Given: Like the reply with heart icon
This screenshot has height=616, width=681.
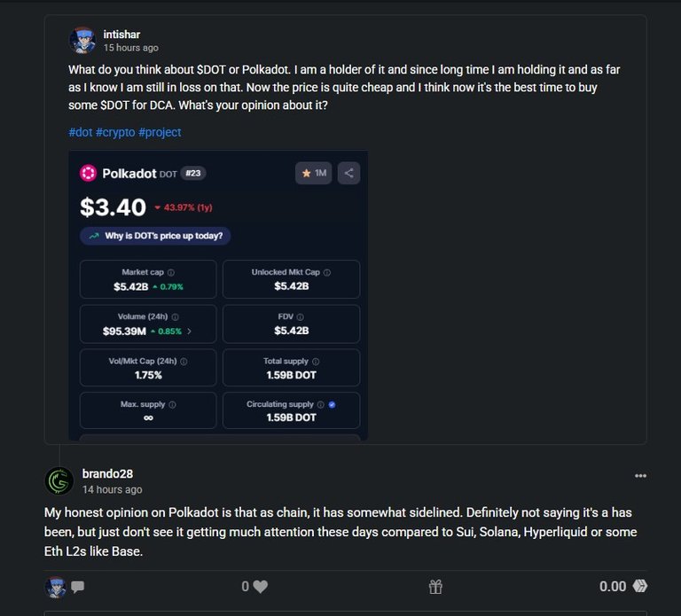Looking at the screenshot, I should 260,587.
